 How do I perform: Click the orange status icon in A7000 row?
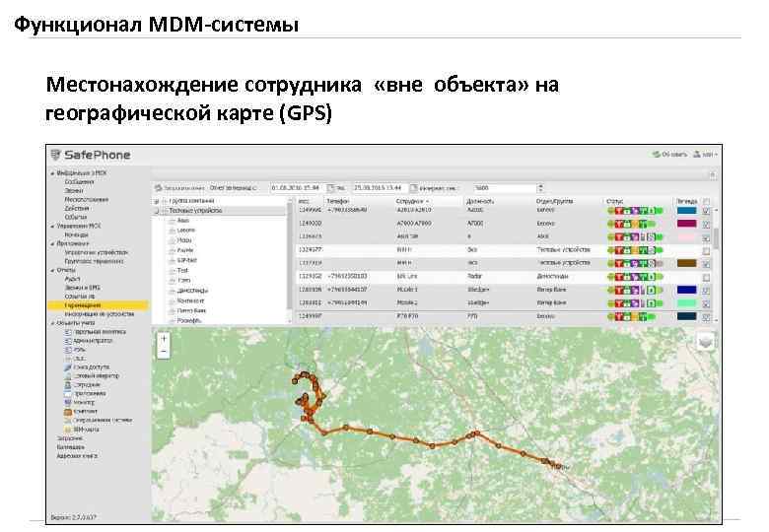[x=635, y=224]
